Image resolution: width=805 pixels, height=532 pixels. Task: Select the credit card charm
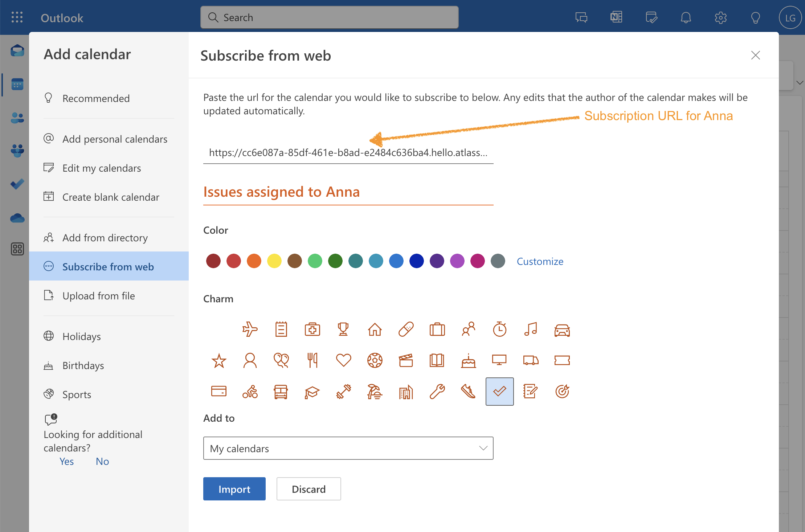click(219, 391)
